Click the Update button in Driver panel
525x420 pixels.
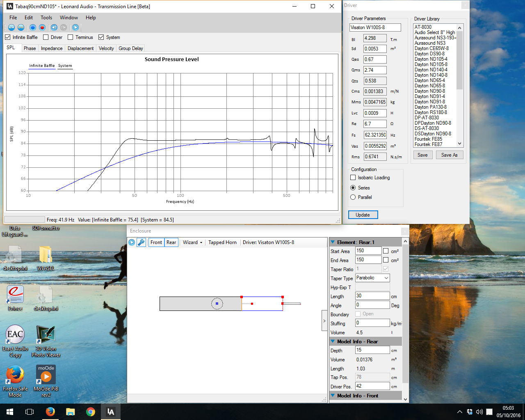(x=363, y=215)
